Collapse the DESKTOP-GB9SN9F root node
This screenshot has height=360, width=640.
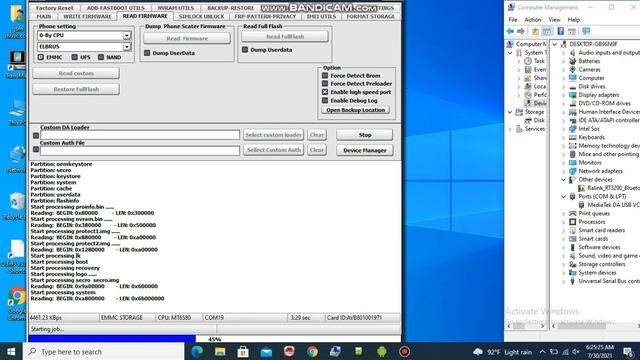pyautogui.click(x=555, y=44)
